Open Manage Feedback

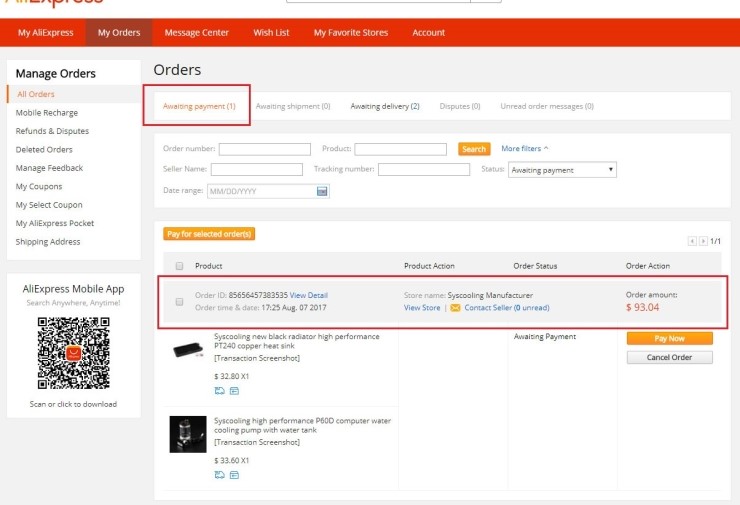click(x=49, y=168)
